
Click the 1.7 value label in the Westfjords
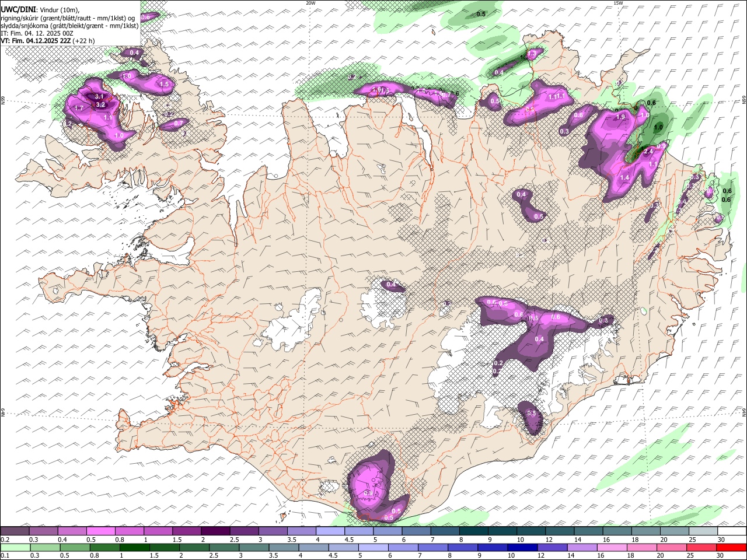(79, 108)
